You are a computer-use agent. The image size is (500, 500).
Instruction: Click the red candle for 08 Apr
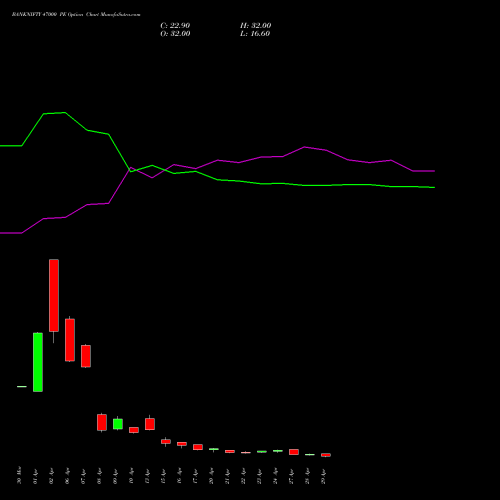pos(102,422)
